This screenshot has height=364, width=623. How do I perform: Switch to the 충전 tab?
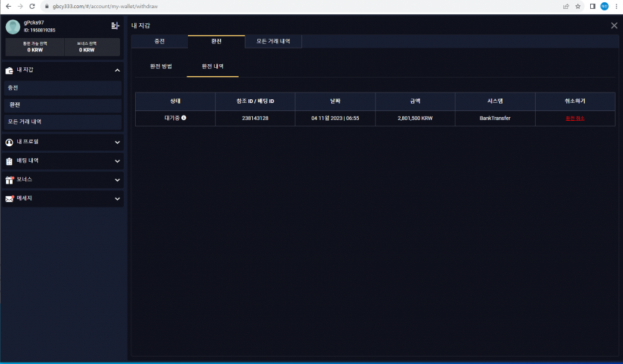click(x=160, y=41)
